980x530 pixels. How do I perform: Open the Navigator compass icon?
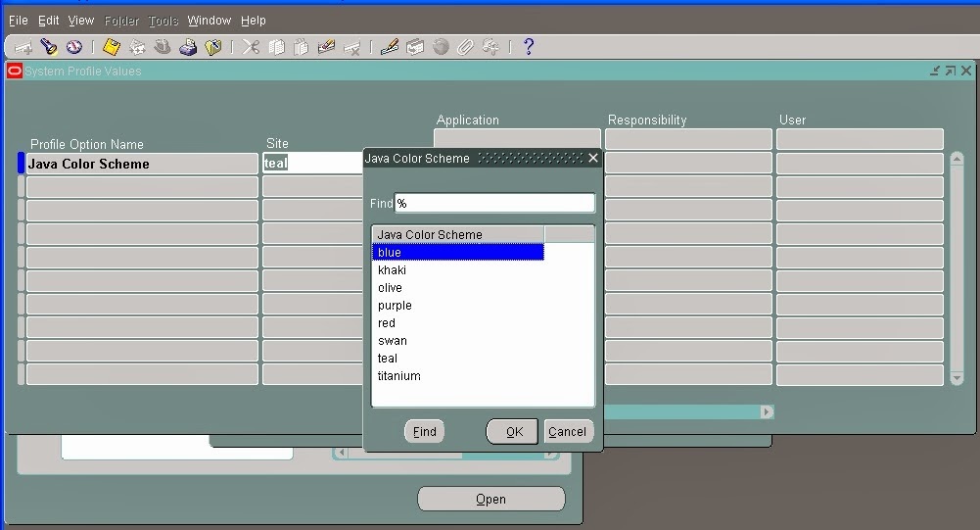coord(74,47)
